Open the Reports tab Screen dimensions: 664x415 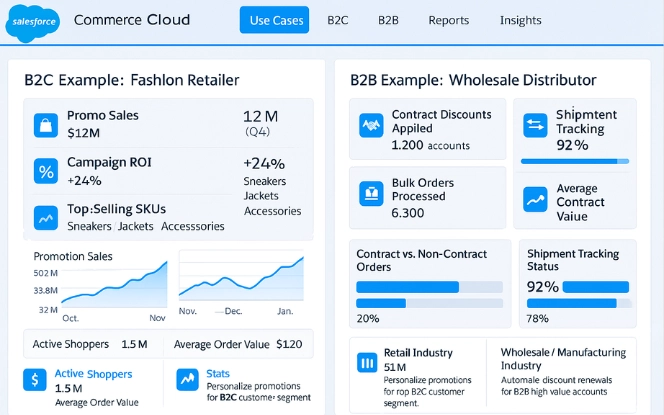tap(448, 20)
